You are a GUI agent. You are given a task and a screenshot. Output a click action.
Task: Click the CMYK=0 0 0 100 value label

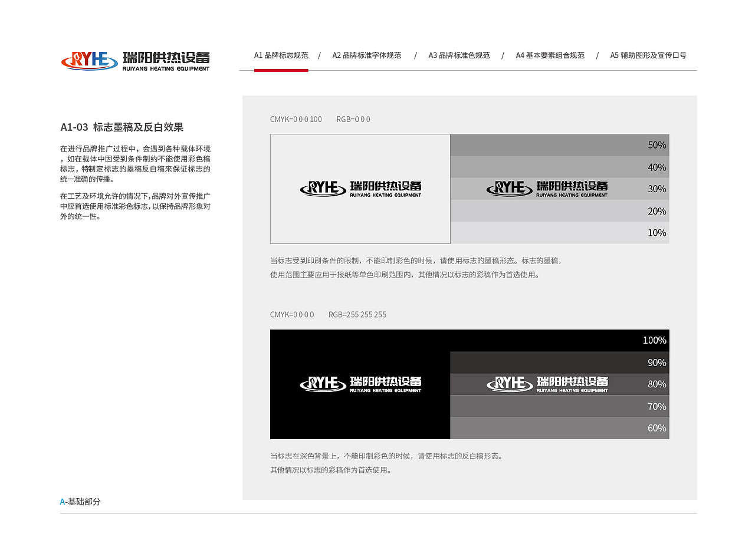click(296, 119)
